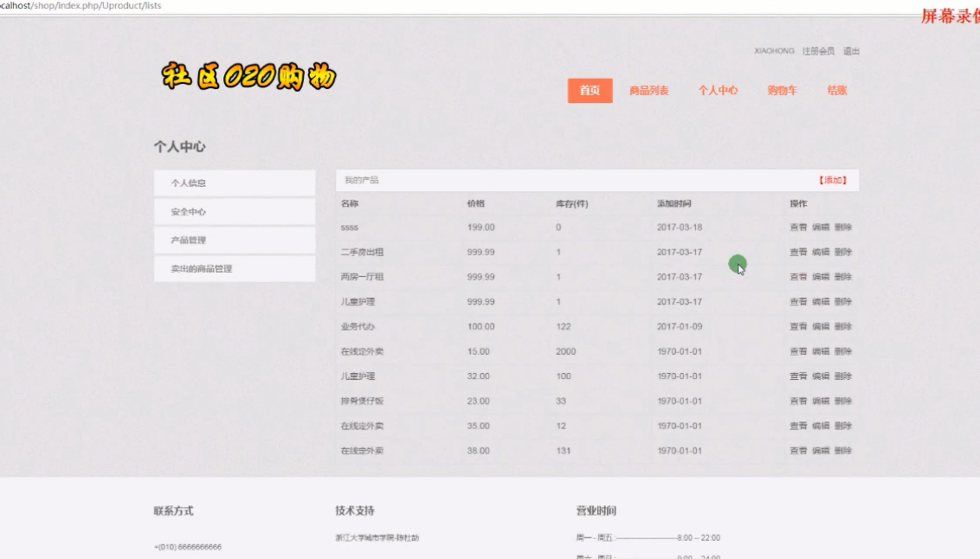Viewport: 980px width, 559px height.
Task: Click the 排骨煲仔饭 name cell
Action: (x=362, y=401)
